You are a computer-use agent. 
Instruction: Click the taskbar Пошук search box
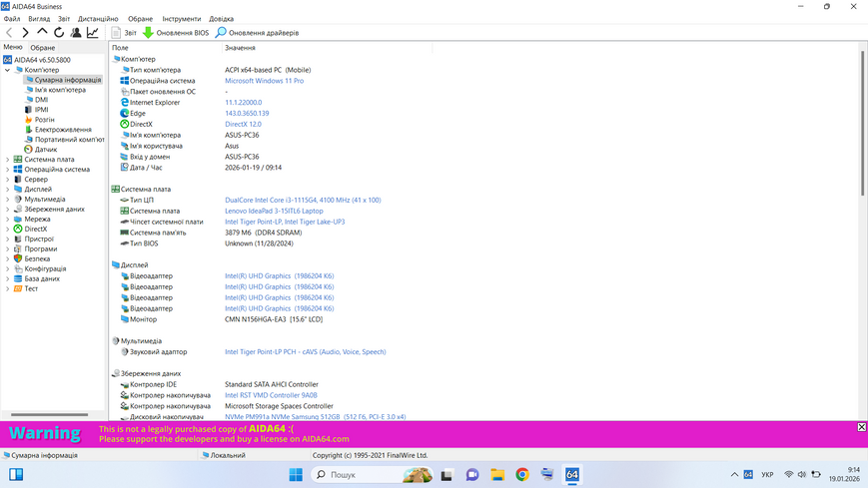click(372, 475)
